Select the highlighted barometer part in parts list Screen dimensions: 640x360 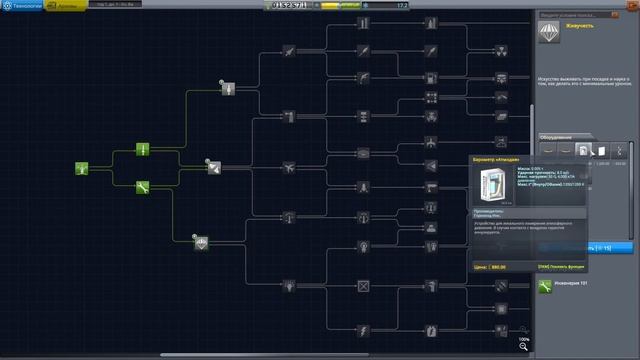click(583, 151)
